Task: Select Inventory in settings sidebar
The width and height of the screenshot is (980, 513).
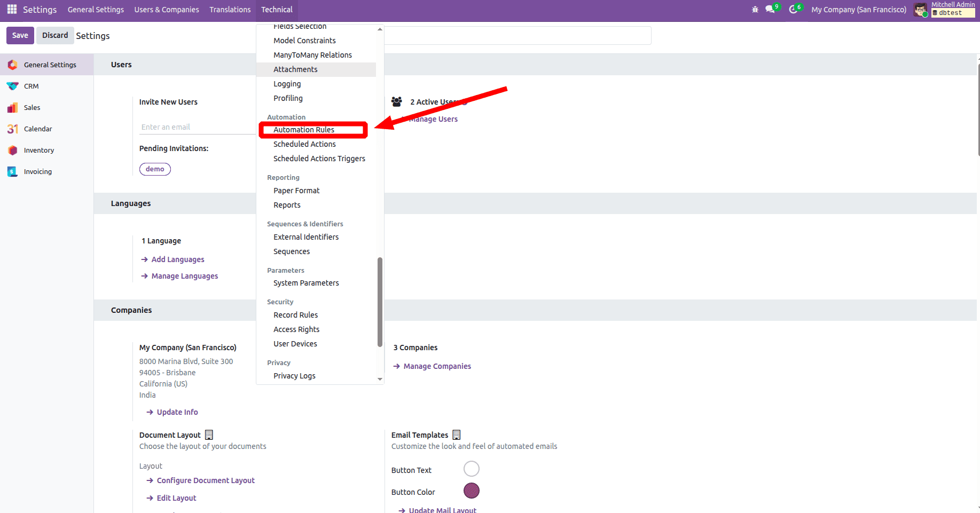Action: pos(47,150)
